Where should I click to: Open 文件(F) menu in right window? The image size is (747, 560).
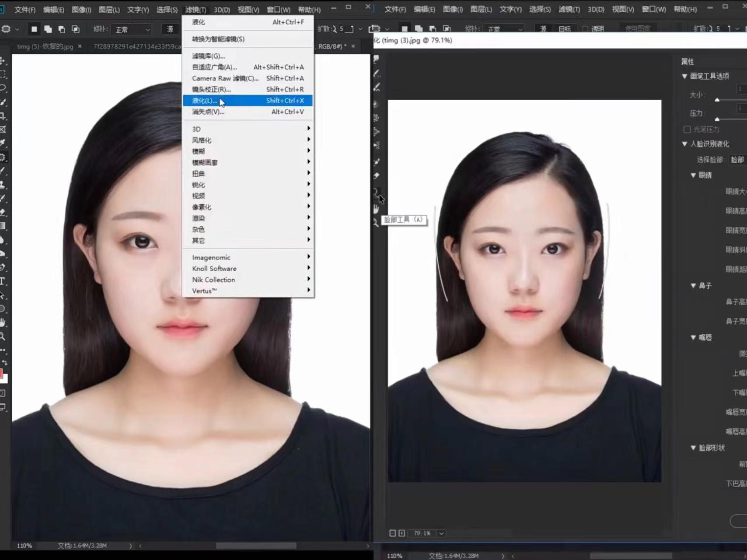tap(395, 9)
